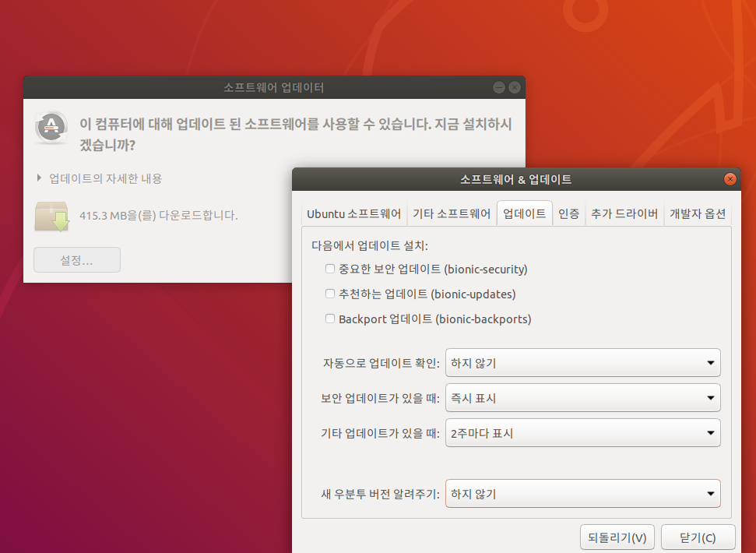Enable Backport 업데이트 (bionic-backports) checkbox

click(x=330, y=319)
